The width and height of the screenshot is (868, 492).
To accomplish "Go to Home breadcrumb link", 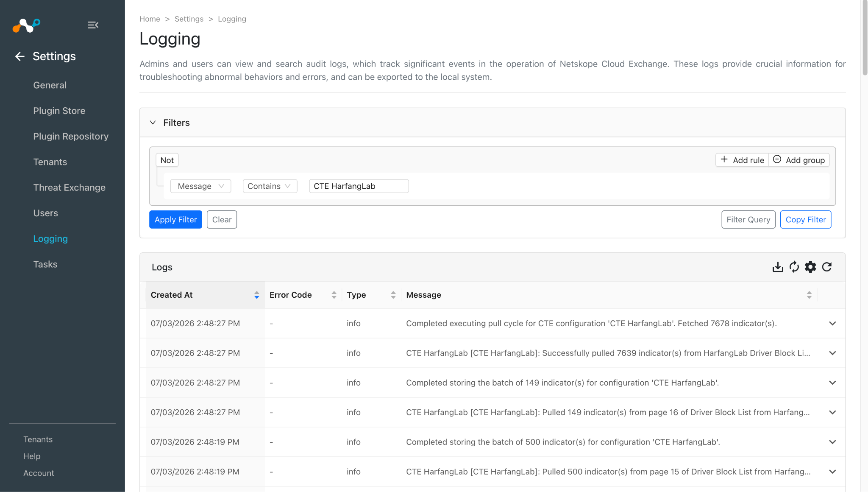I will 150,19.
